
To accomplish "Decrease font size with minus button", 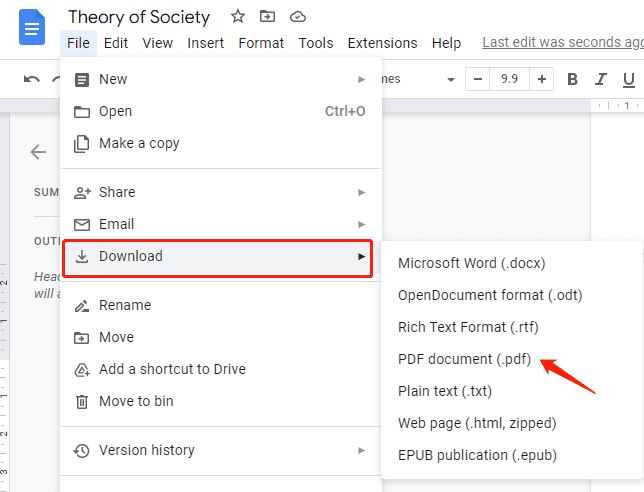I will [477, 80].
